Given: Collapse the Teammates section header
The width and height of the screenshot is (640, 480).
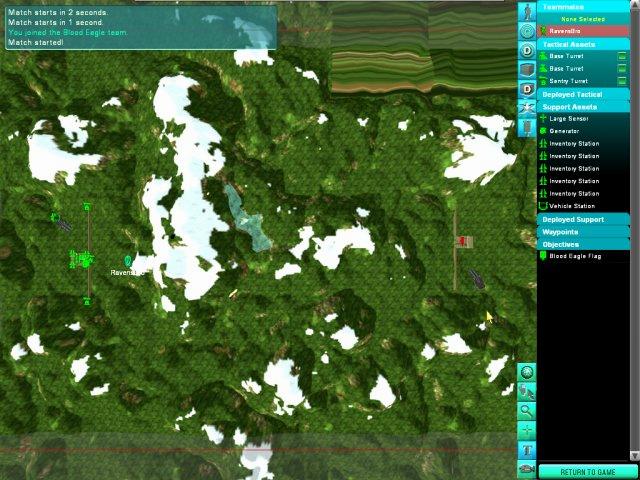Looking at the screenshot, I should 583,7.
